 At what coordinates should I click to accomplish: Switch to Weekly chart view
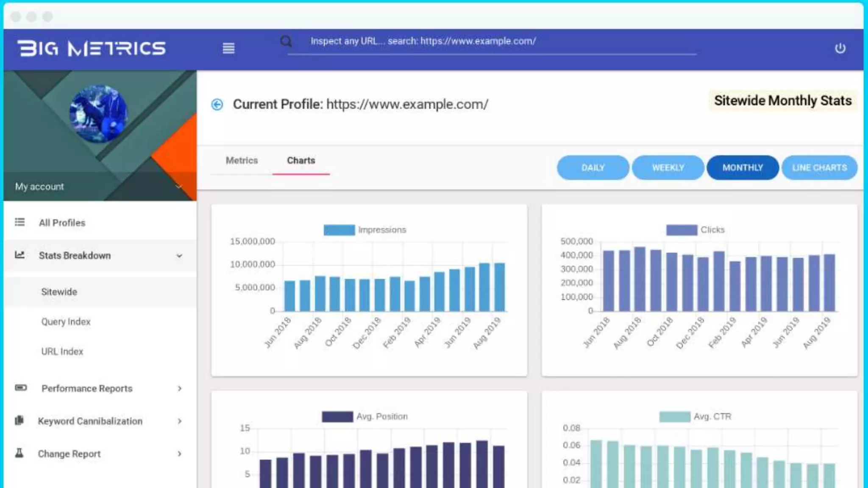pos(668,168)
